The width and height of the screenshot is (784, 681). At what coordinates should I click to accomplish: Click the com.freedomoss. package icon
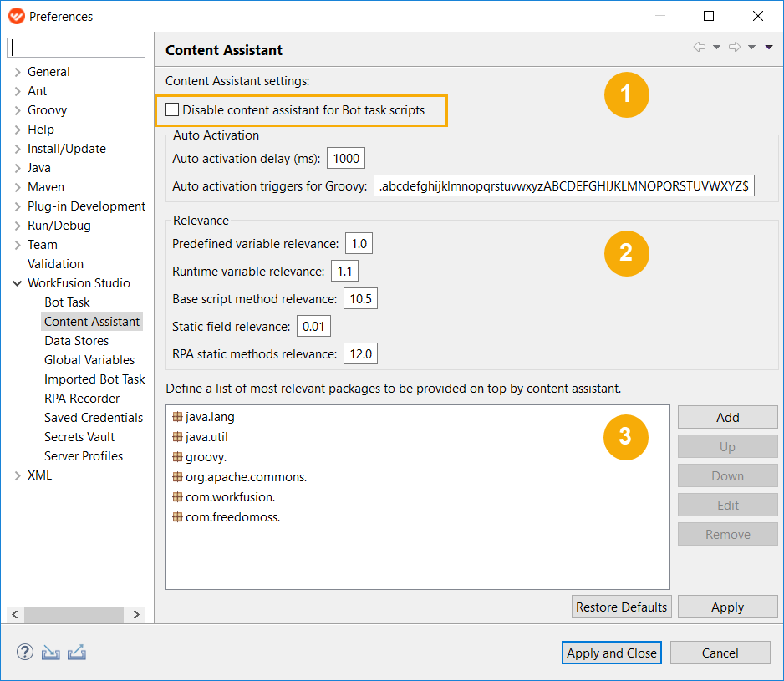[x=177, y=516]
